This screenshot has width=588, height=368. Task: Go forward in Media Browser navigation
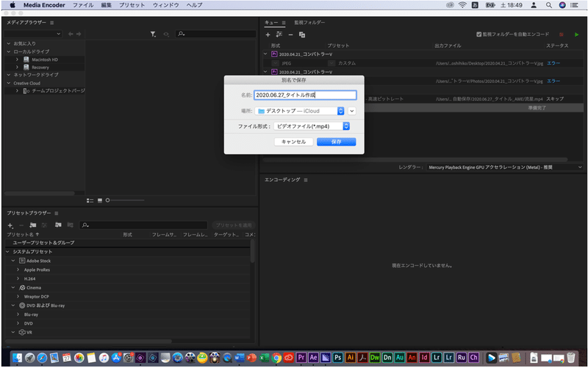[x=79, y=34]
